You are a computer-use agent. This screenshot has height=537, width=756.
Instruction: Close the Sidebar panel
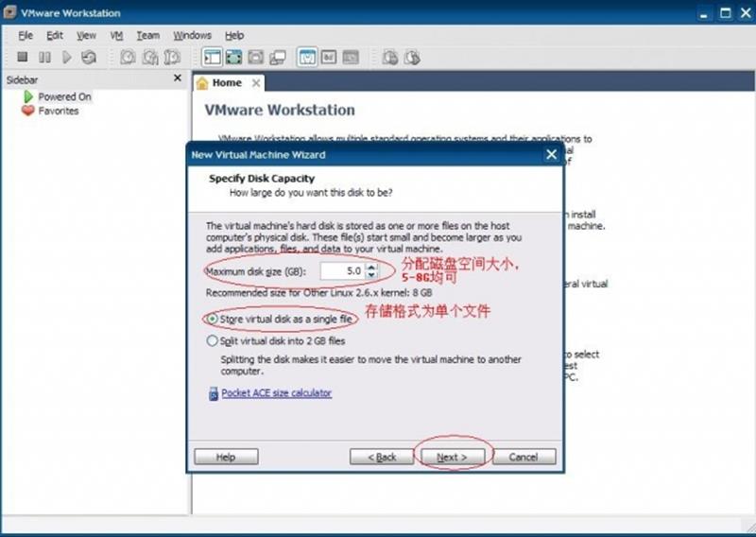tap(178, 78)
